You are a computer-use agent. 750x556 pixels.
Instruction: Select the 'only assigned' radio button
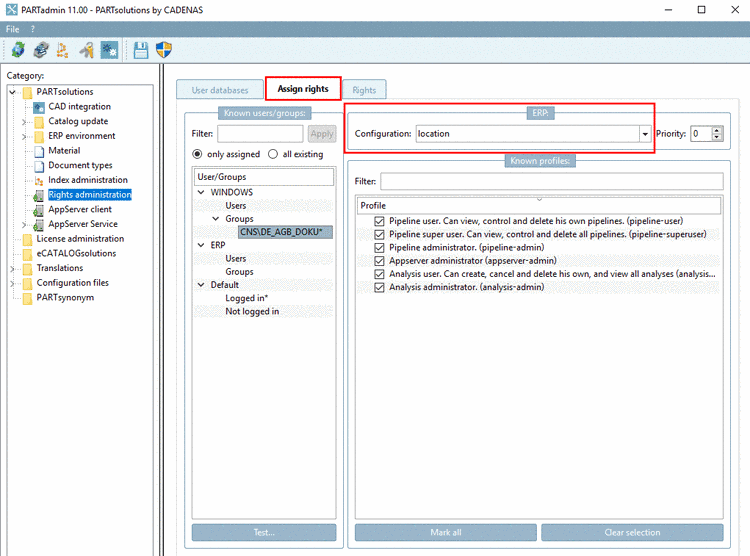click(x=197, y=154)
